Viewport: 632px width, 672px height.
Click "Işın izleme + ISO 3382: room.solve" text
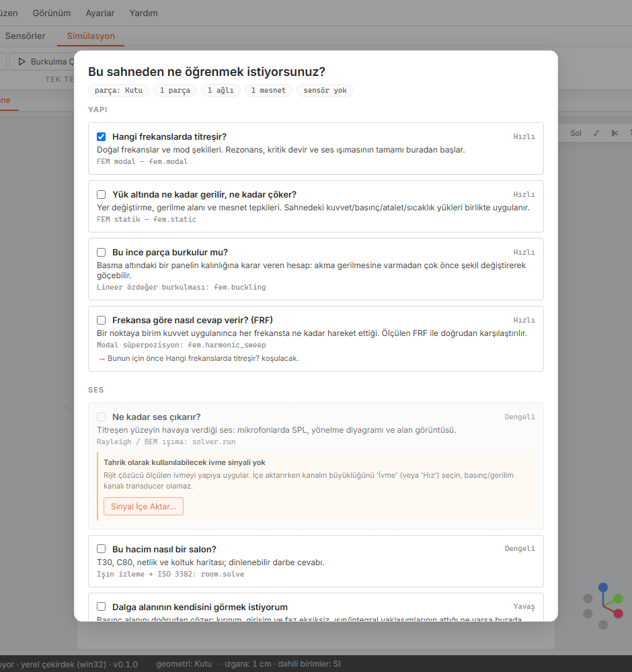click(170, 575)
